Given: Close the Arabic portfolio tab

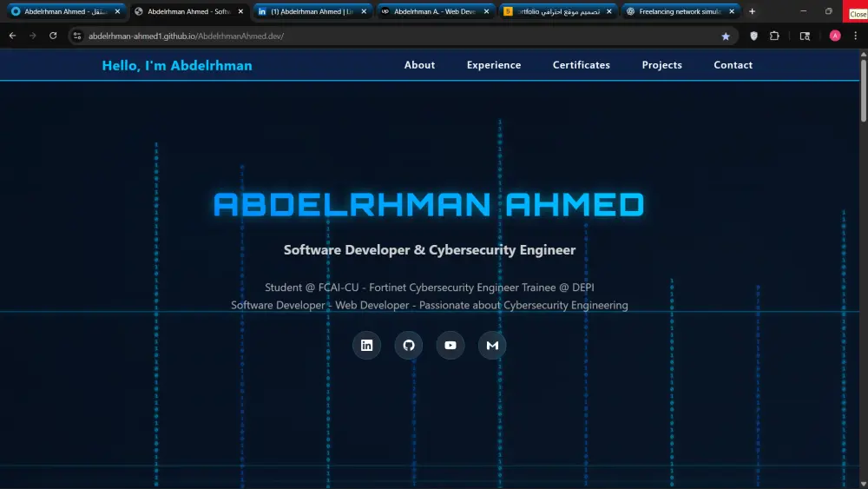Looking at the screenshot, I should tap(609, 11).
